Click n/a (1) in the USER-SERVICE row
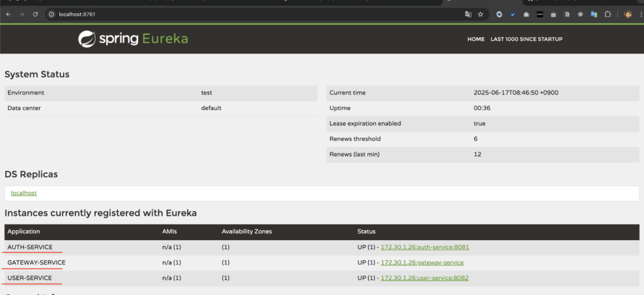The height and width of the screenshot is (295, 644). pos(171,278)
